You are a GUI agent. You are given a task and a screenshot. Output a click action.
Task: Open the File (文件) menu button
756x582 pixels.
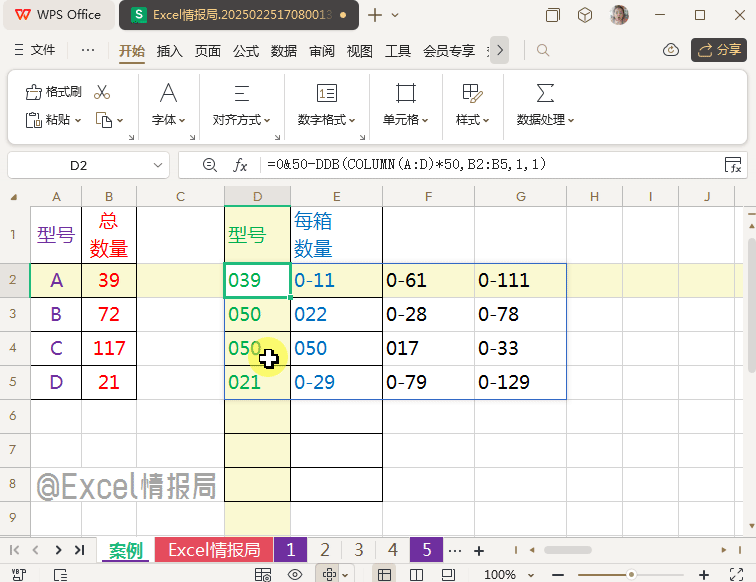[36, 50]
